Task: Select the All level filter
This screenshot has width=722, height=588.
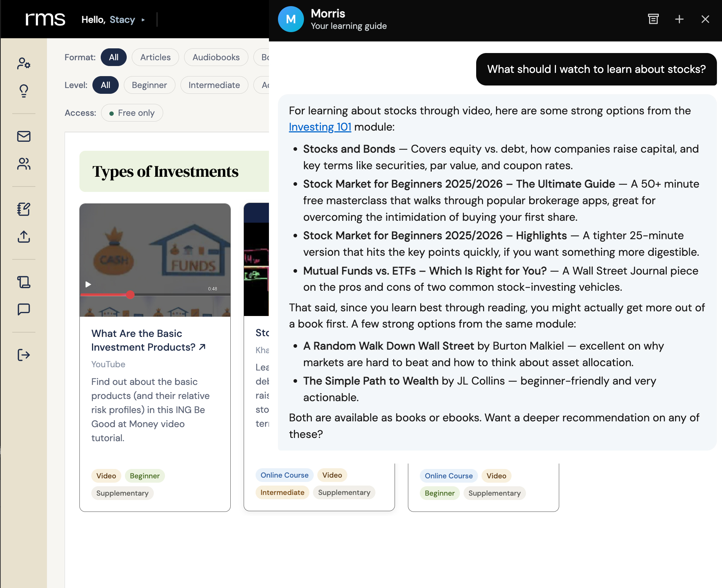Action: click(105, 85)
